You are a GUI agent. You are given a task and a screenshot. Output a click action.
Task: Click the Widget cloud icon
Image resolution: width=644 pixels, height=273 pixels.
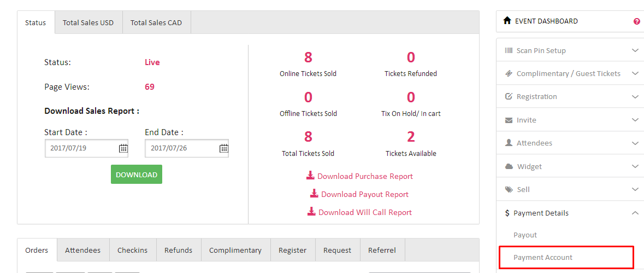coord(509,166)
